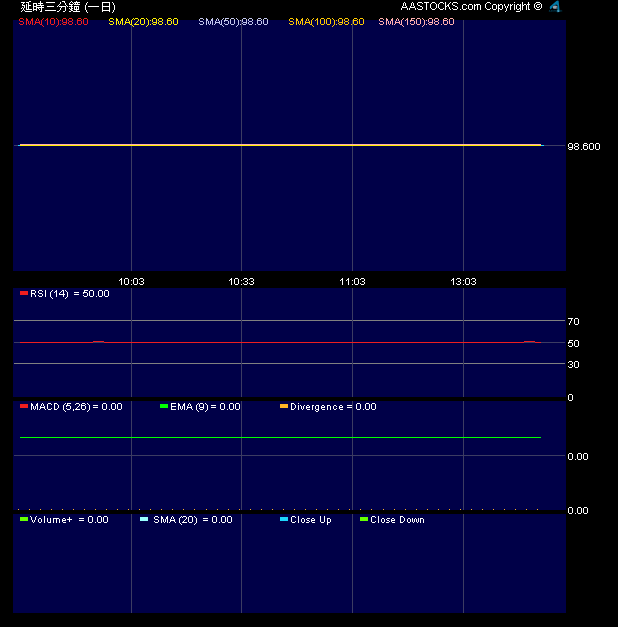618x627 pixels.
Task: Click the red RSI (14) legend marker
Action: pyautogui.click(x=24, y=294)
